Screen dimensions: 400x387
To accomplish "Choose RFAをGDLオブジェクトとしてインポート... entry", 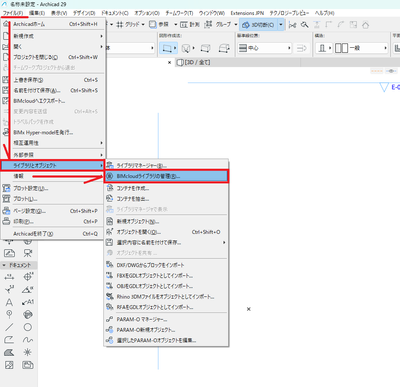I will click(166, 307).
